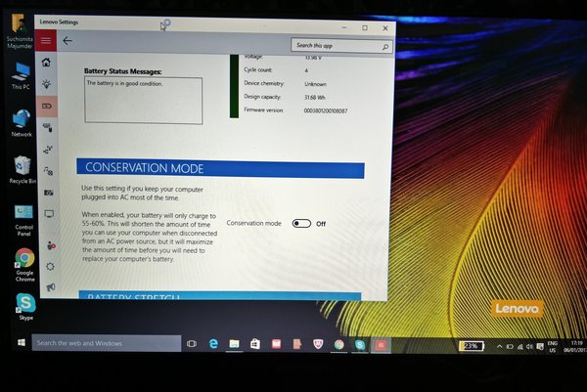Click the megaphone feedback sidebar icon
The height and width of the screenshot is (392, 587).
pos(50,286)
